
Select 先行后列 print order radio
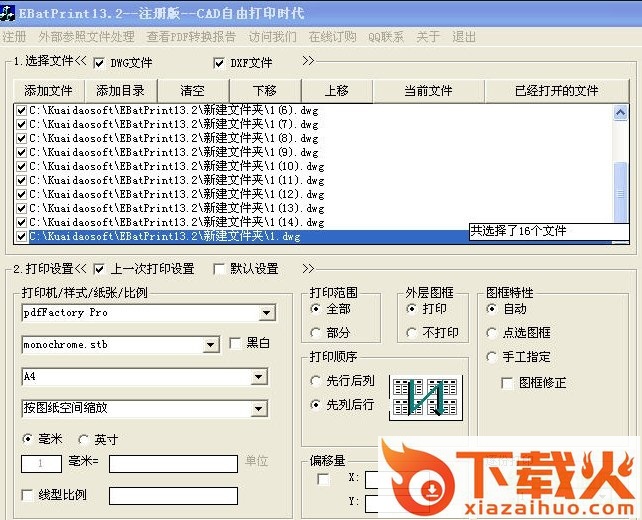tap(315, 381)
